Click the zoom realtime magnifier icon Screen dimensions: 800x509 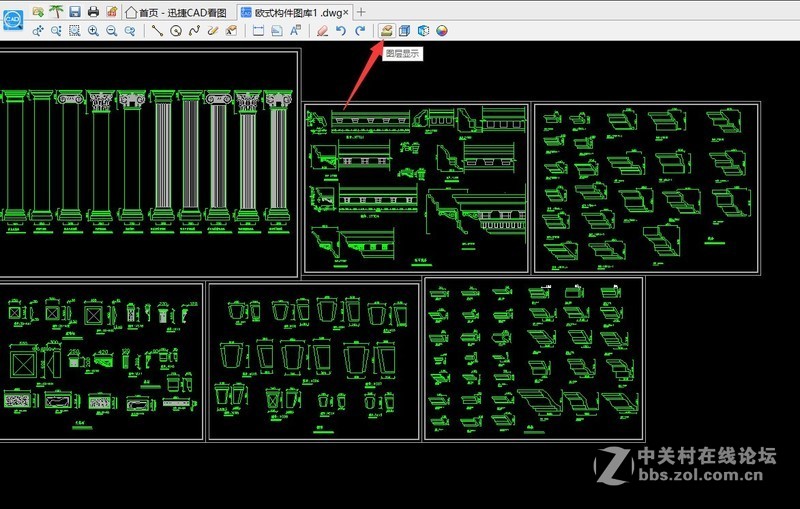[x=56, y=31]
